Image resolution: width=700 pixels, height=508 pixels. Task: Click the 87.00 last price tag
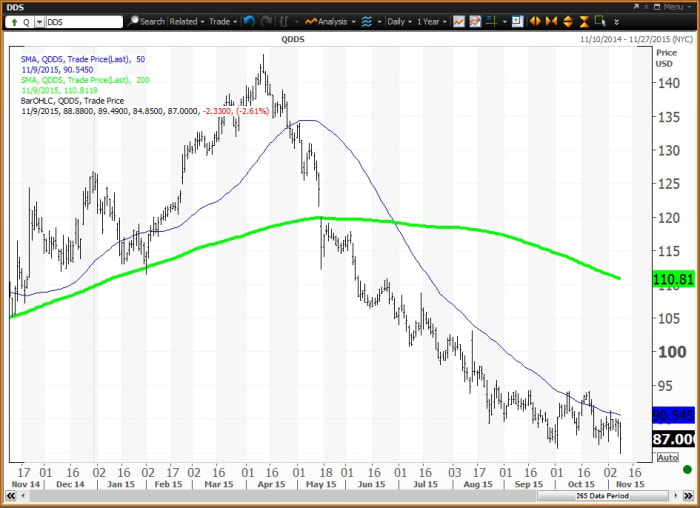click(x=673, y=439)
